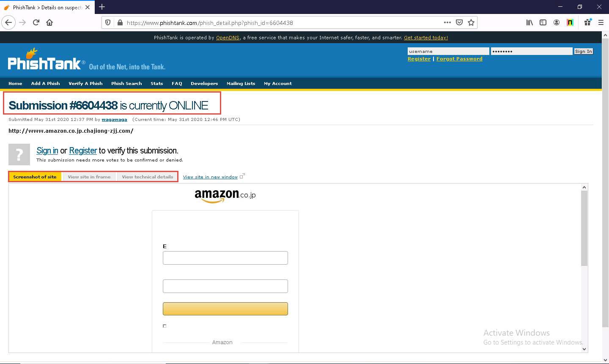Follow the Register link under login
609x364 pixels.
[419, 59]
